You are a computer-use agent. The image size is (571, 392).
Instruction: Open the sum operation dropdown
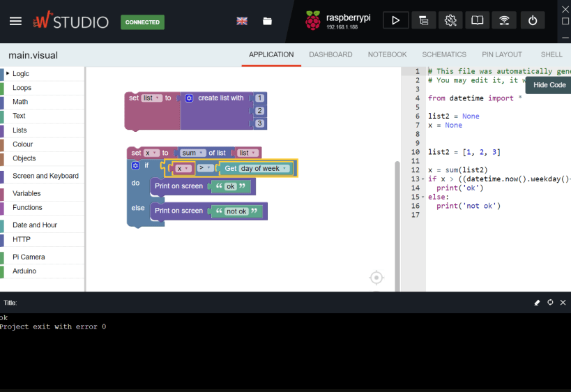point(192,153)
